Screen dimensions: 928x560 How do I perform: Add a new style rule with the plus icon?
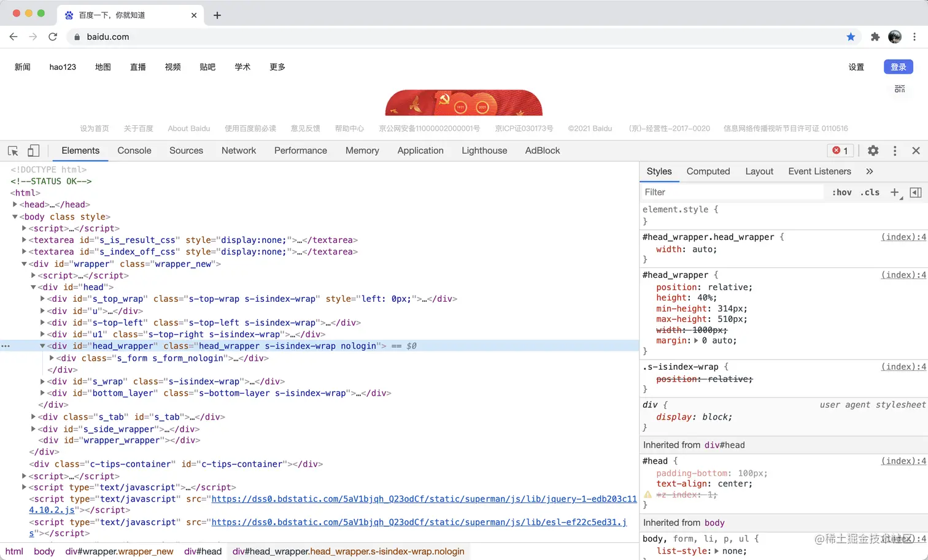895,192
